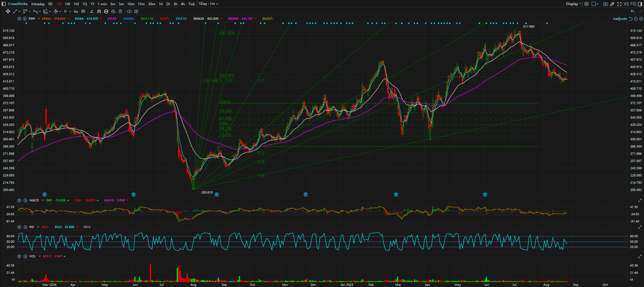Open the F10 company info button
The image size is (644, 287).
[x=633, y=4]
